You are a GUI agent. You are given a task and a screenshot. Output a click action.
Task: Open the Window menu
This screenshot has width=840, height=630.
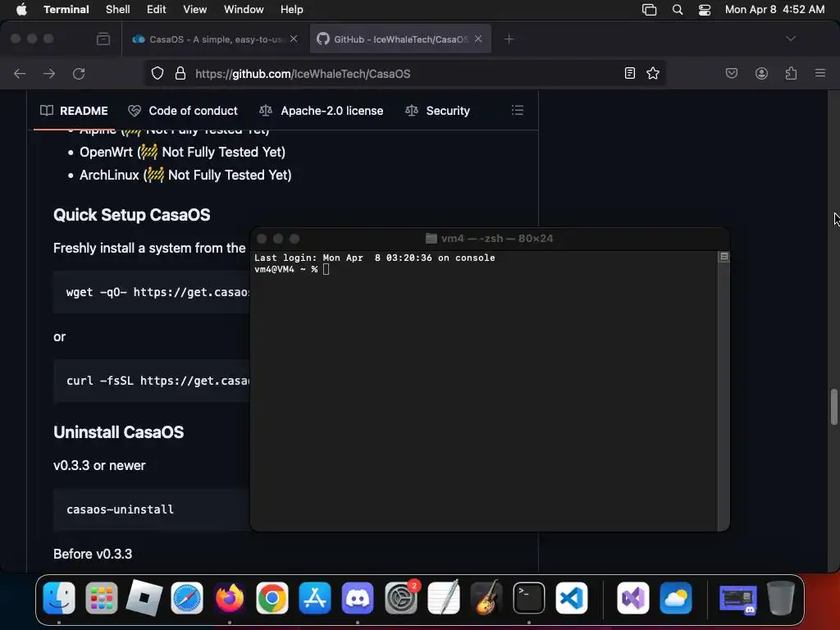click(244, 9)
